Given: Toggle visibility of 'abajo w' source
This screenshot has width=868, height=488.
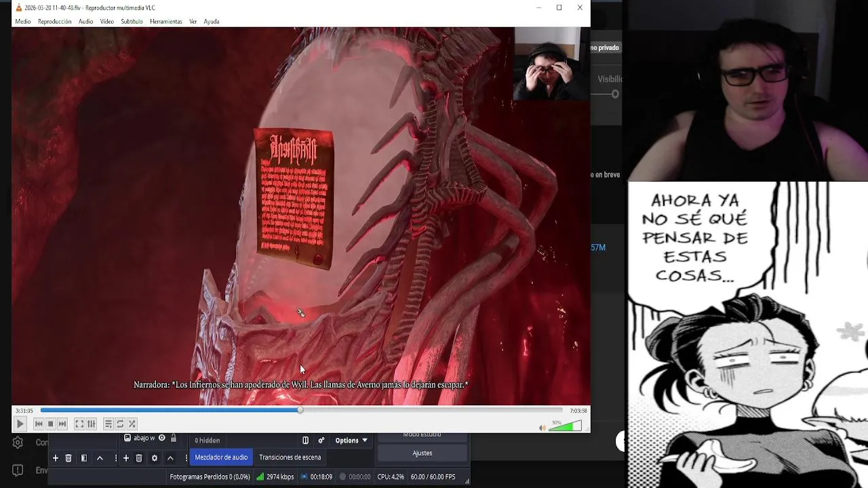Looking at the screenshot, I should pos(161,438).
